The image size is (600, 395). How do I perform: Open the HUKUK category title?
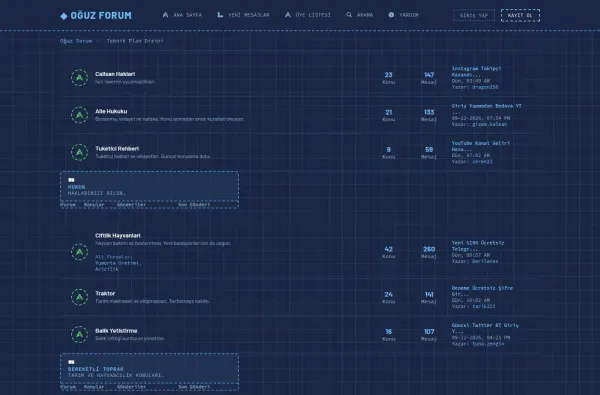pyautogui.click(x=77, y=187)
